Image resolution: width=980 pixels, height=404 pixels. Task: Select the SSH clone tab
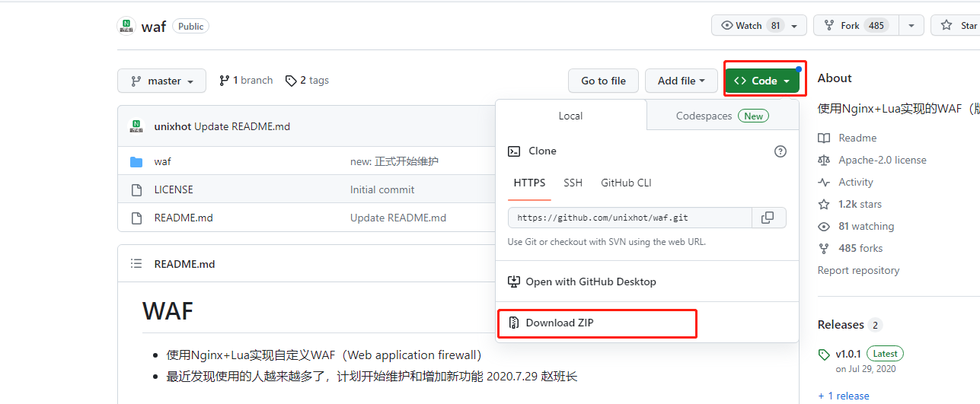[x=573, y=183]
